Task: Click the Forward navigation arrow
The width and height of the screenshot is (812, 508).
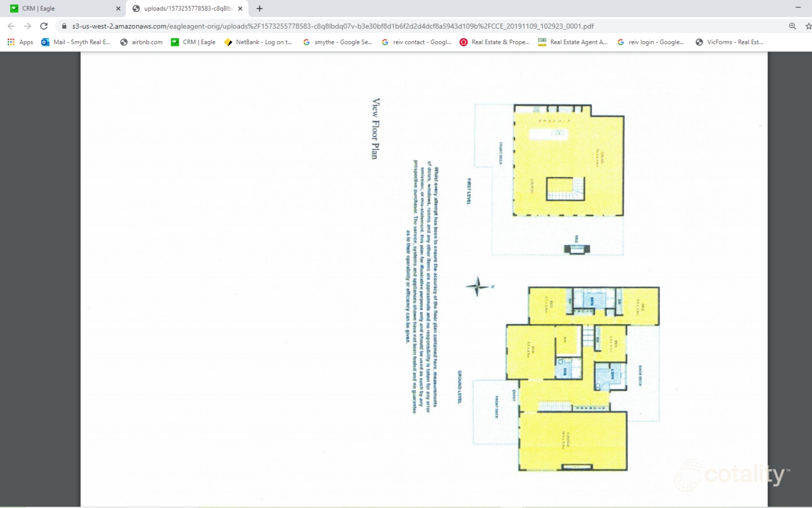Action: (x=28, y=26)
